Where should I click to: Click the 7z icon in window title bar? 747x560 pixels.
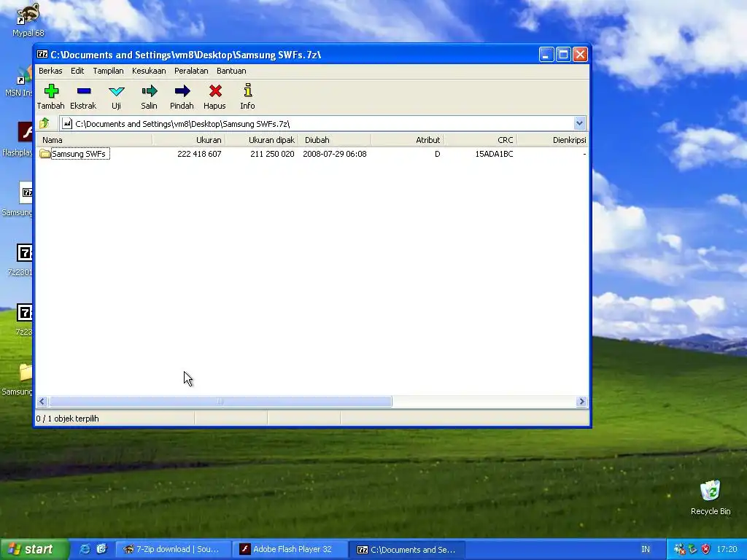[x=42, y=54]
